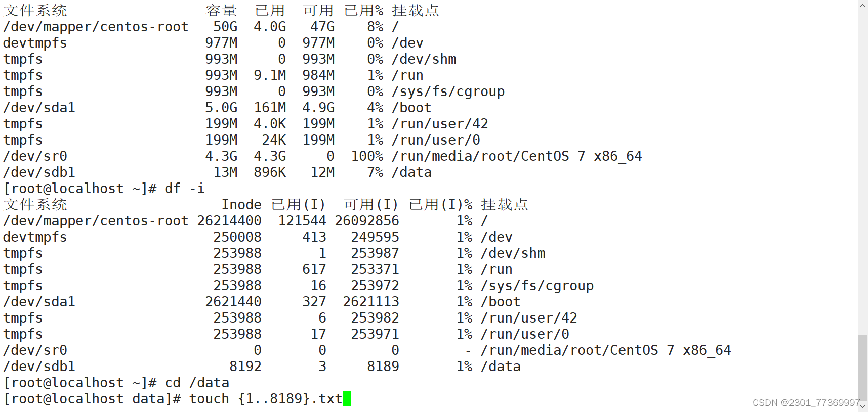Click '/run/user/42' in the first table
Viewport: 868px width, 412px height.
click(440, 124)
